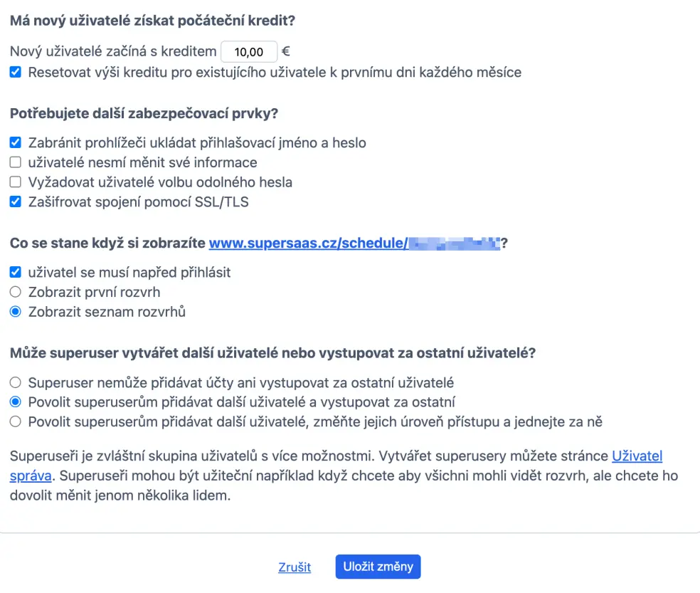Select superuser option allowing access level changes
Viewport: 700px width, 593px height.
pos(15,422)
